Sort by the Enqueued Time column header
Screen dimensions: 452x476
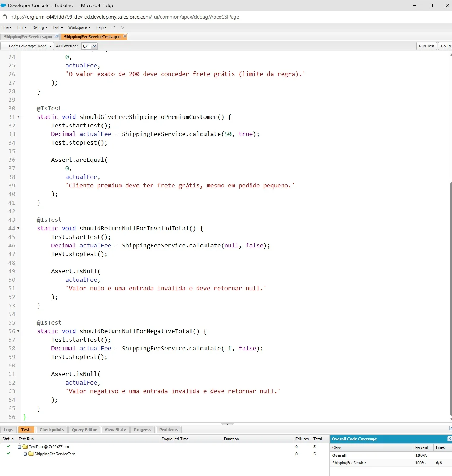[x=190, y=439]
